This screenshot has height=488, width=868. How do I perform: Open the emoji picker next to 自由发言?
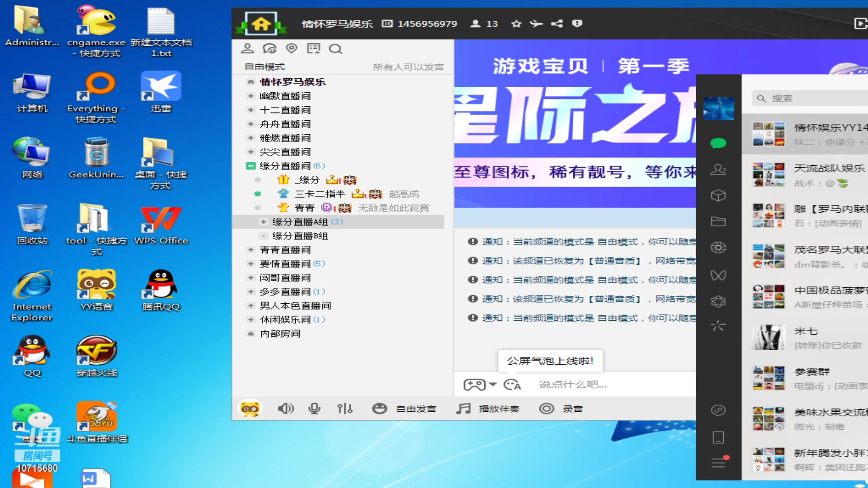pos(379,408)
